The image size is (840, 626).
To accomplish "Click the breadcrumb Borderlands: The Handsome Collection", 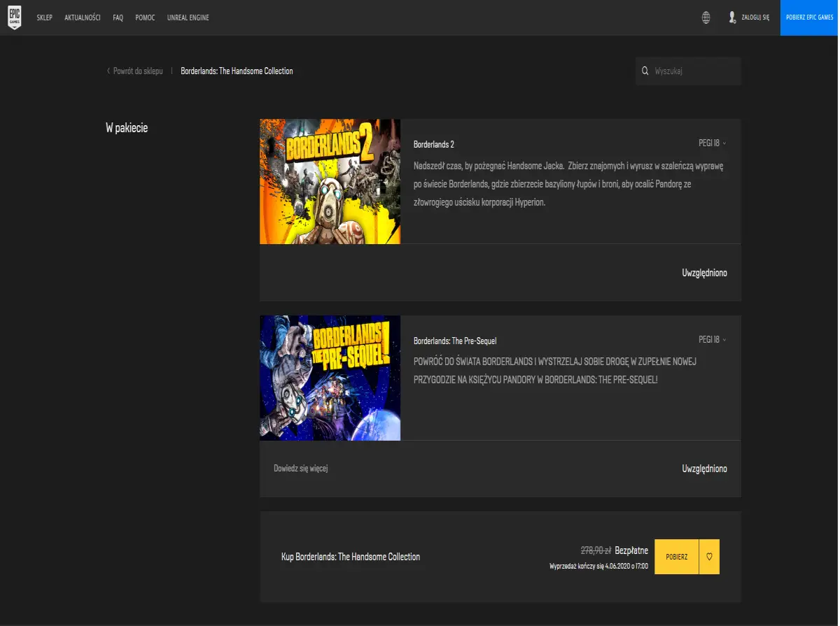I will tap(237, 71).
